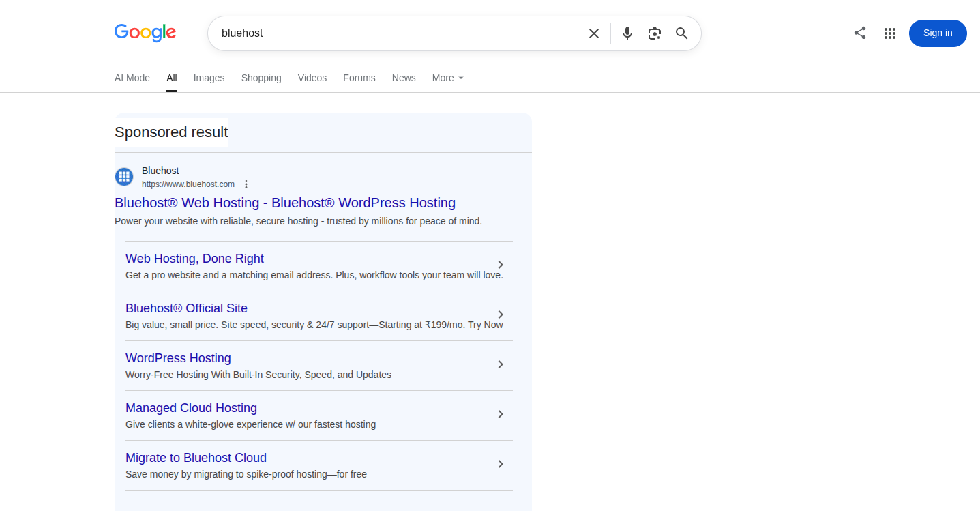Screen dimensions: 980x511
Task: Click the Bluehost favicon logo
Action: tap(124, 177)
